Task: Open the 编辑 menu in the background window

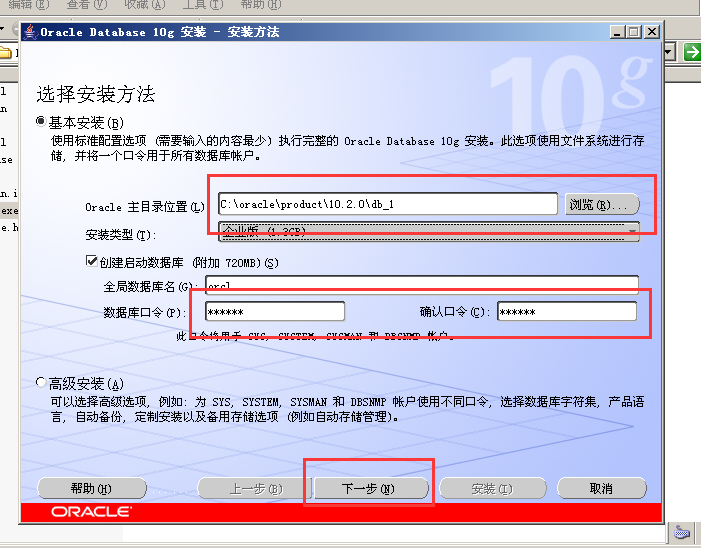Action: point(29,4)
